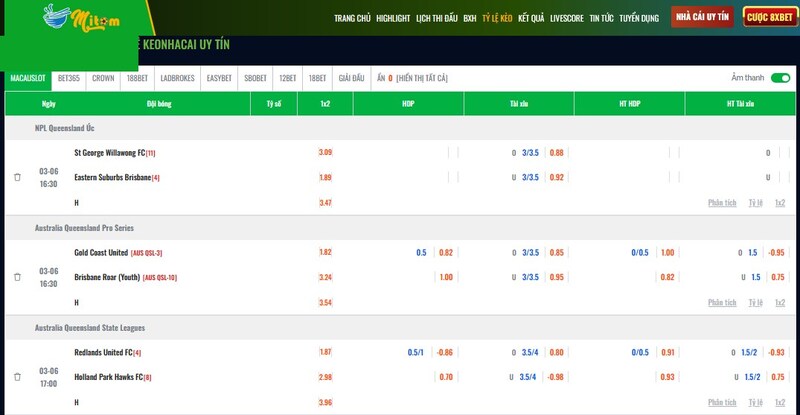Click Eastern Suburbs Brisbane team name
This screenshot has width=800, height=415.
[x=113, y=177]
